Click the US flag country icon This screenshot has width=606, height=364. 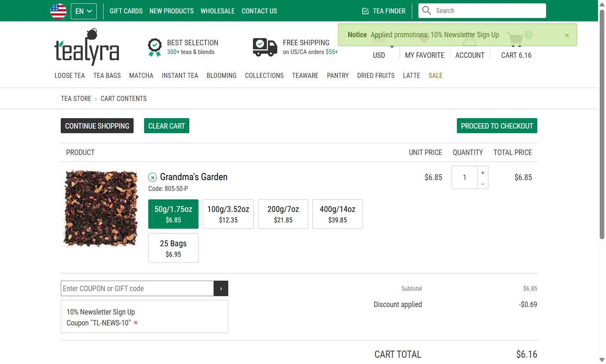coord(58,11)
